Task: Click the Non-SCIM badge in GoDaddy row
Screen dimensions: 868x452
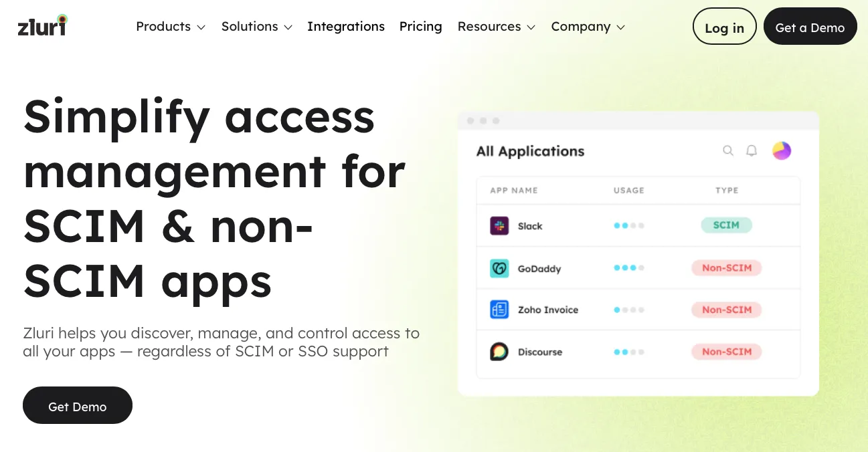Action: pos(727,268)
